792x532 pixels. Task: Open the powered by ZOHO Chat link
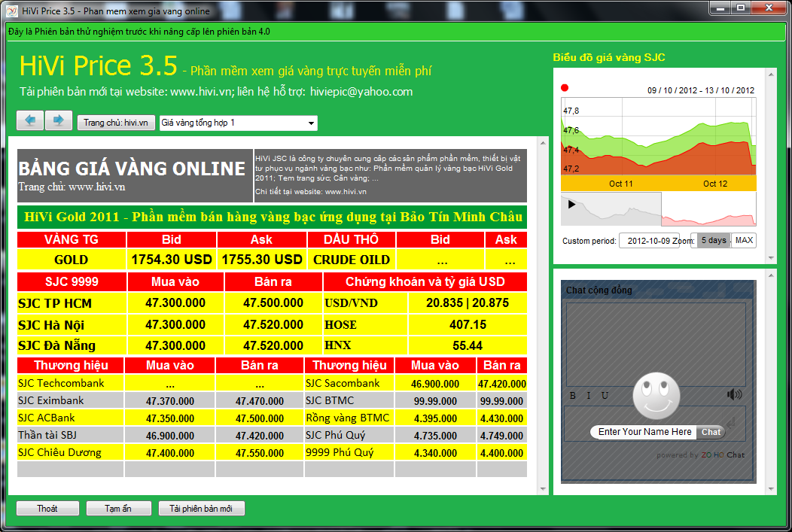pos(700,454)
